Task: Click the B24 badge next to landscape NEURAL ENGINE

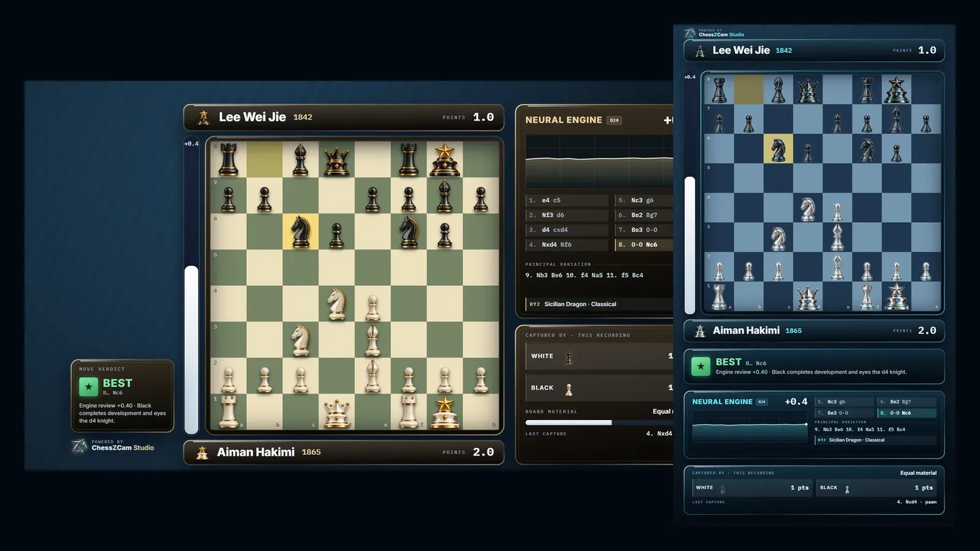Action: (614, 121)
